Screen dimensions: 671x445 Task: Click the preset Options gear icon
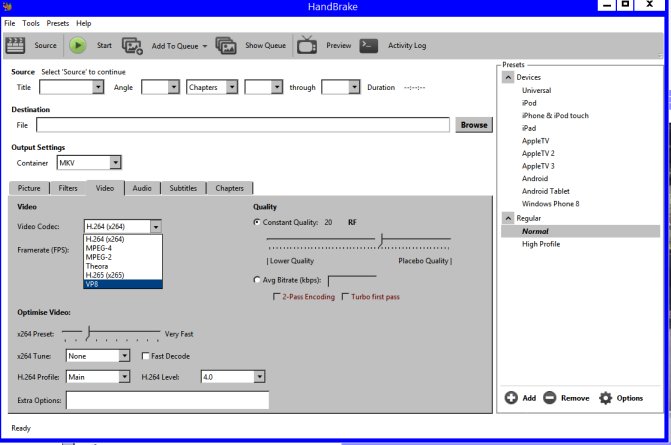click(x=606, y=398)
